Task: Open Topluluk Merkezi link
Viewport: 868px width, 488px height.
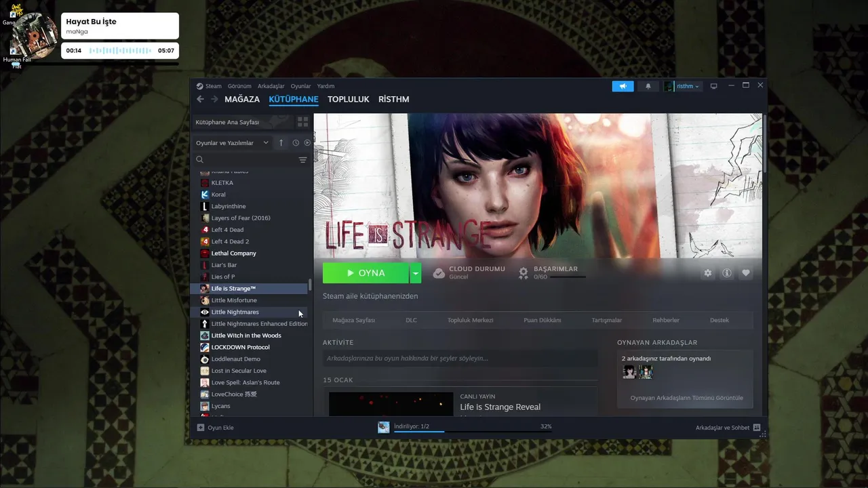Action: [x=470, y=320]
